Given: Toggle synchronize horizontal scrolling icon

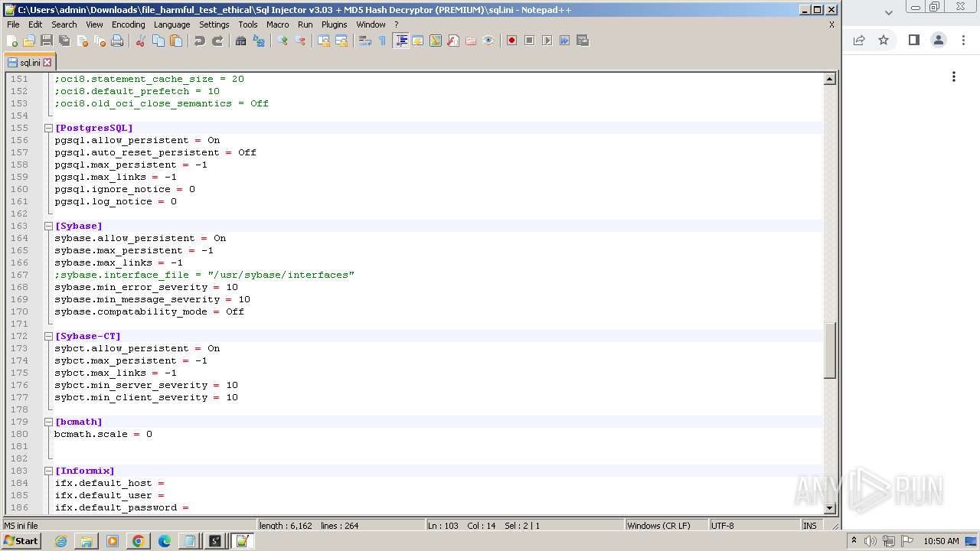Looking at the screenshot, I should tap(341, 41).
